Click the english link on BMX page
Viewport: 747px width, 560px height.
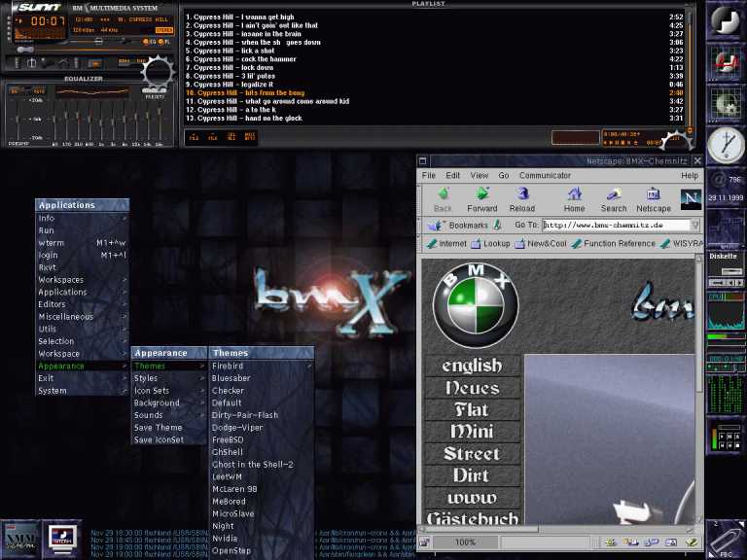(472, 366)
